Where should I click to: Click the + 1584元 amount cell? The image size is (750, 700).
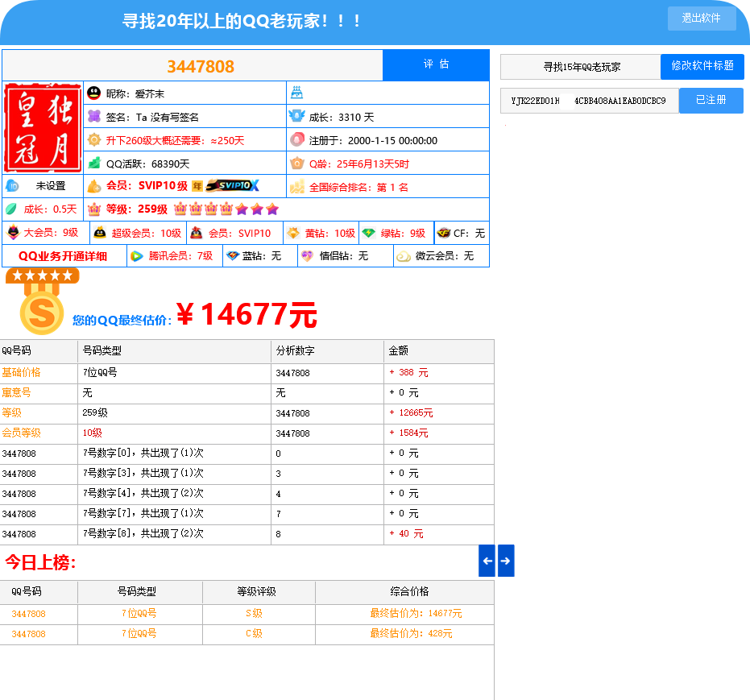click(x=408, y=433)
